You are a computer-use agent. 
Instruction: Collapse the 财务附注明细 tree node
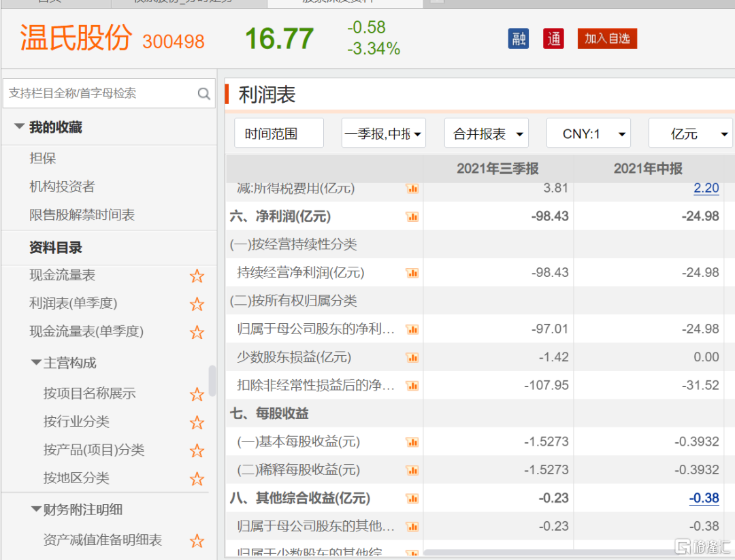[x=36, y=508]
